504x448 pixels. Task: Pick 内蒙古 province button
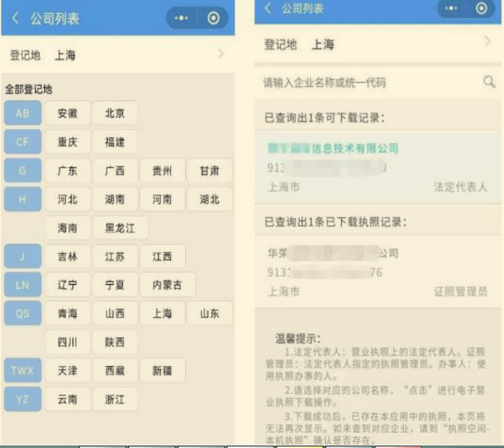tap(168, 285)
